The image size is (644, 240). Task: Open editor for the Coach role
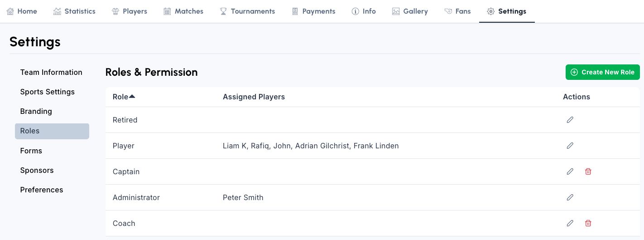[x=570, y=223]
